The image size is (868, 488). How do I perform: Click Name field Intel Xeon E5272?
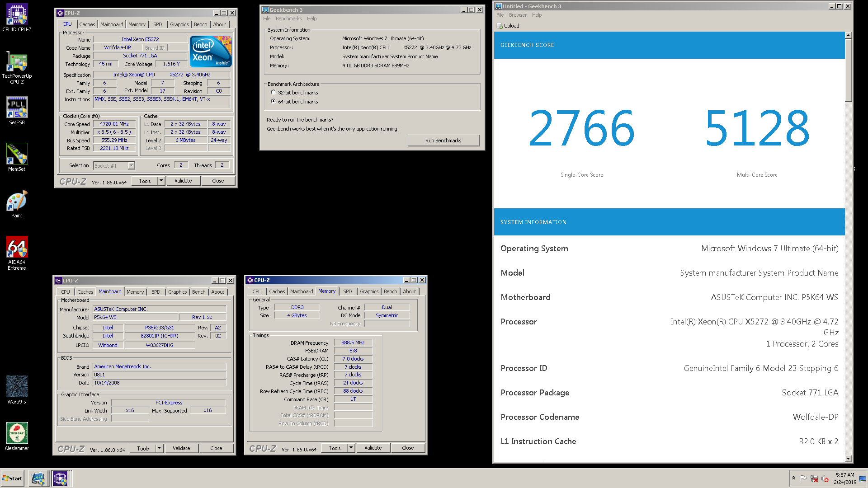[140, 39]
